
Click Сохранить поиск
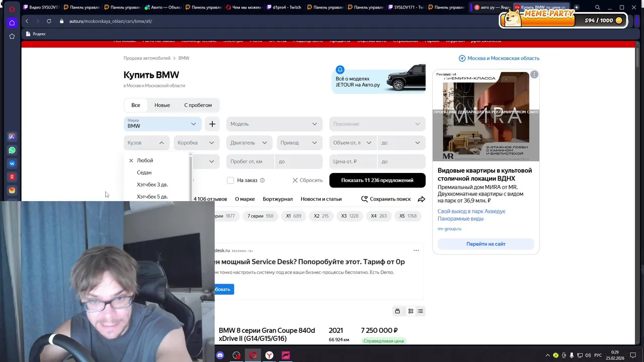pos(386,199)
